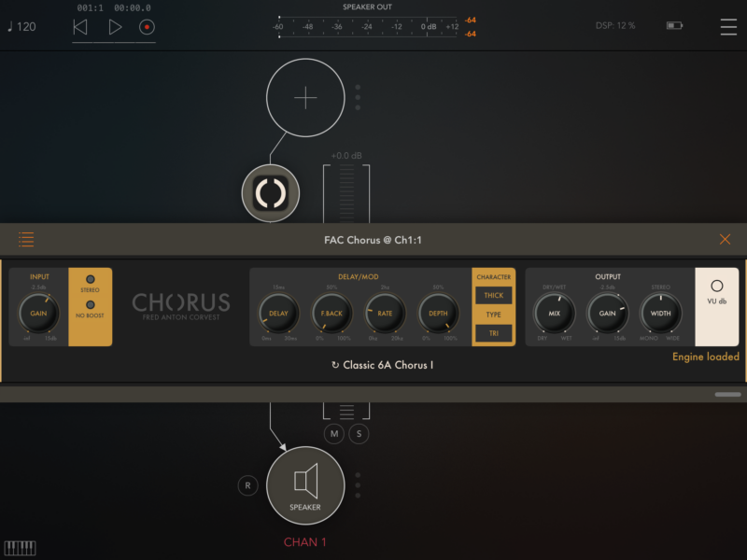Adjust the DELAY knob
This screenshot has height=560, width=747.
tap(278, 314)
